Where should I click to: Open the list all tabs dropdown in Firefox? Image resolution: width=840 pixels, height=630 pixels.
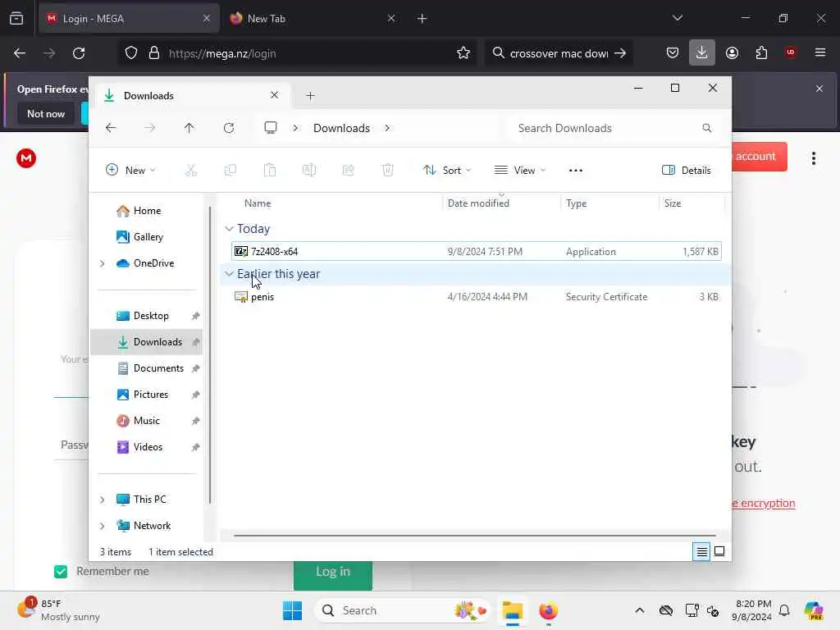(x=678, y=18)
